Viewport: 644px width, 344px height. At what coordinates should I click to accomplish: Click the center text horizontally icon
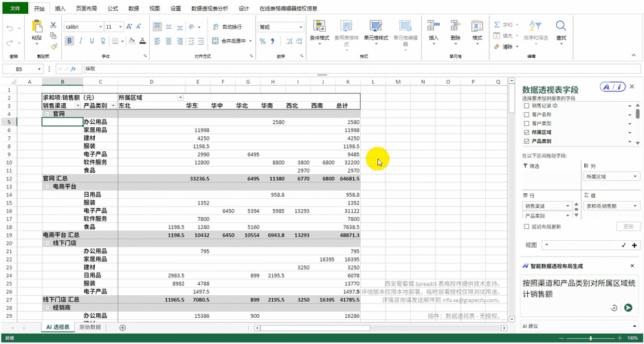[168, 41]
